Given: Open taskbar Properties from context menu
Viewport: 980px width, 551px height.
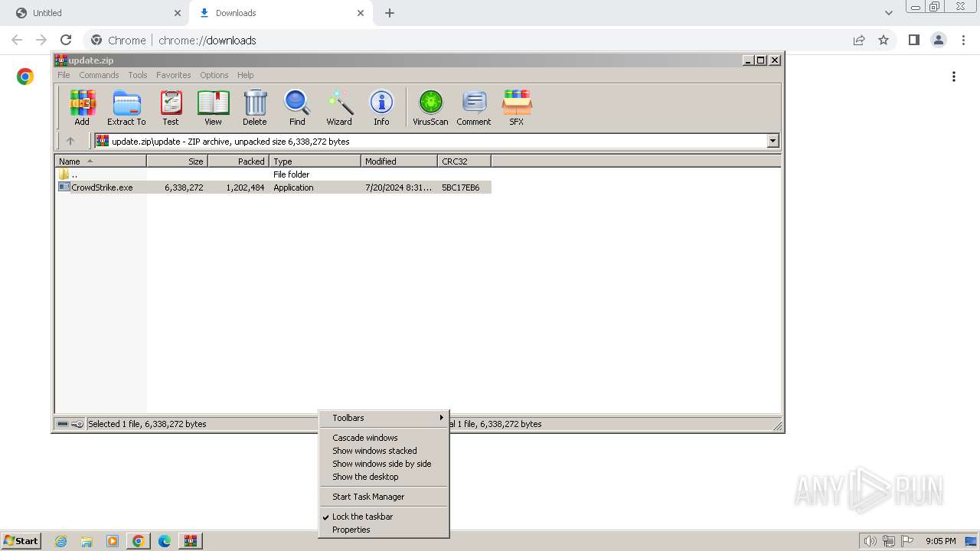Looking at the screenshot, I should (x=384, y=530).
